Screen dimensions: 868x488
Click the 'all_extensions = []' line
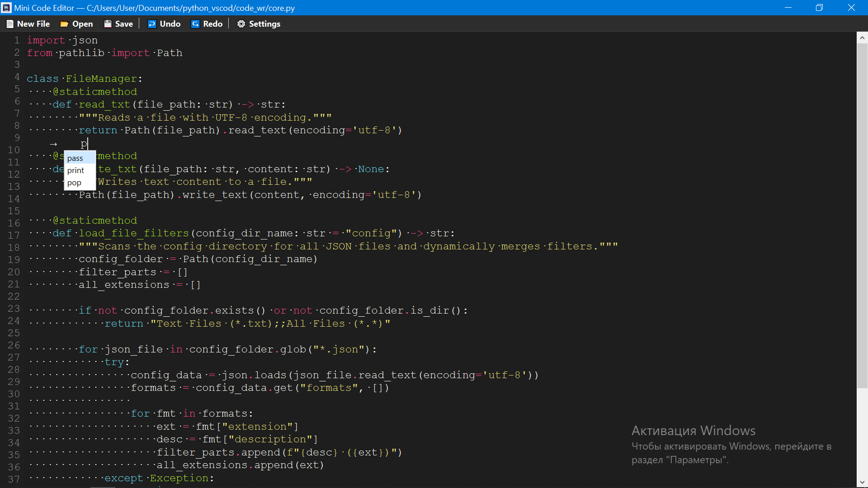[x=140, y=285]
